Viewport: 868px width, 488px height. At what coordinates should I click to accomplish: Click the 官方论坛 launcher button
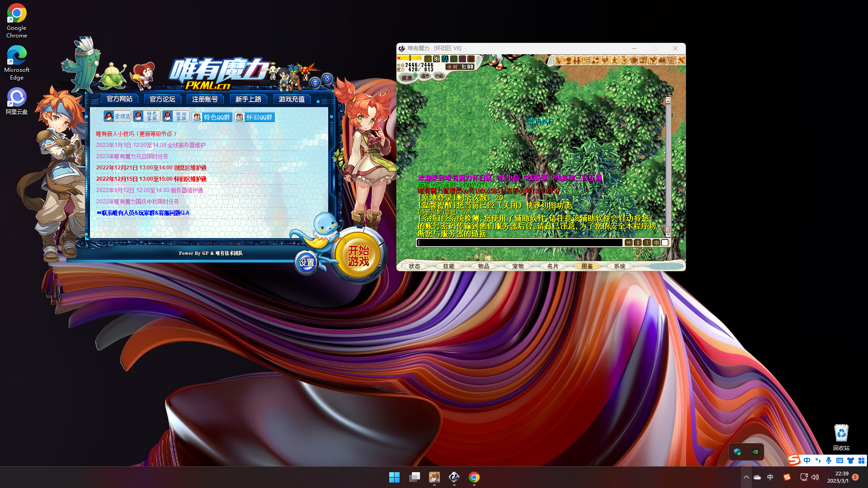[162, 99]
